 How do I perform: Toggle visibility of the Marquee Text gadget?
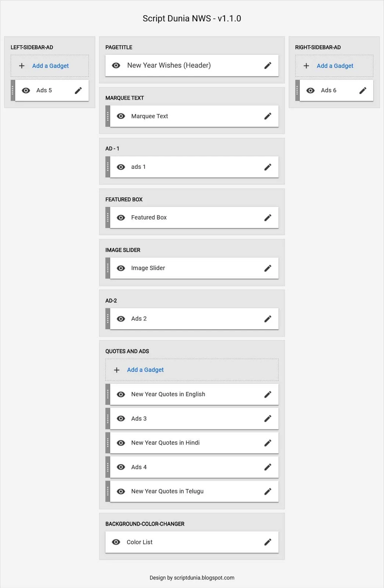pos(121,116)
